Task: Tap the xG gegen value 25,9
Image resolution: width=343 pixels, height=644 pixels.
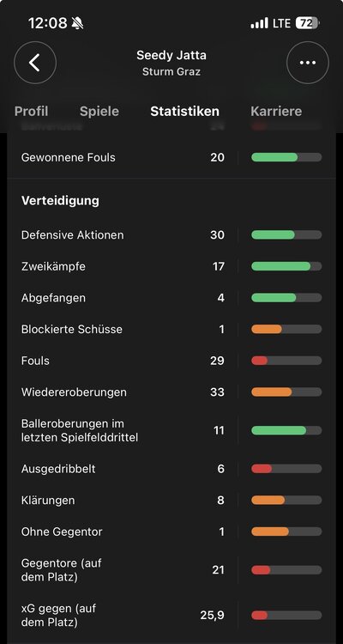Action: pyautogui.click(x=213, y=616)
